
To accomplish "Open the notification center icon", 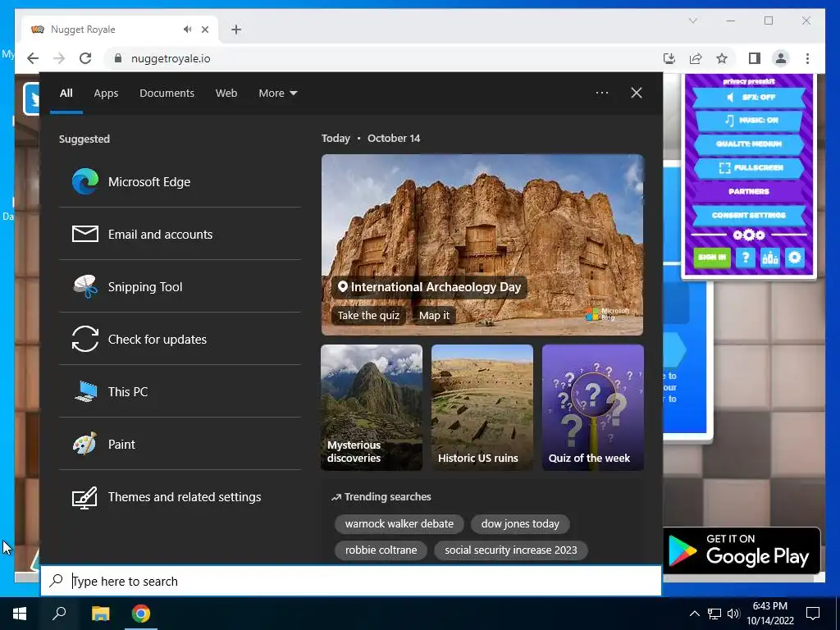I will coord(813,614).
